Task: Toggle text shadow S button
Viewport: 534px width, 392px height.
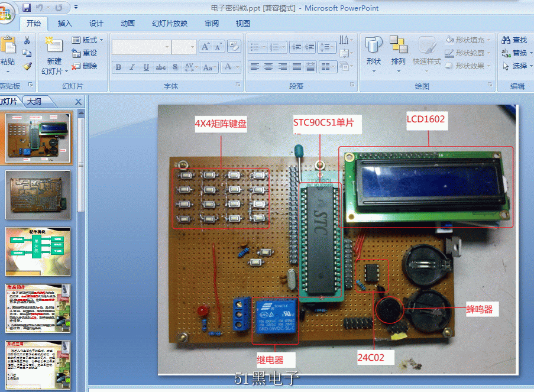Action: [x=174, y=67]
